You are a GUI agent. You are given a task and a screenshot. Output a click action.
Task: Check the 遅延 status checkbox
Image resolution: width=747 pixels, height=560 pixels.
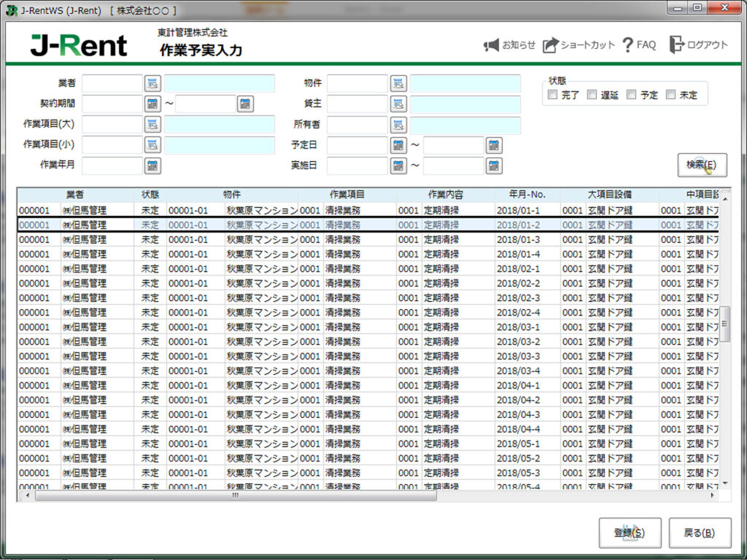tap(592, 95)
